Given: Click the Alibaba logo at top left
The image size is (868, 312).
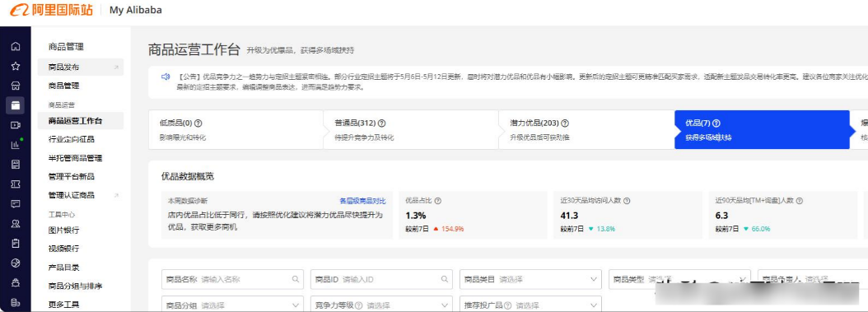Looking at the screenshot, I should coord(51,10).
